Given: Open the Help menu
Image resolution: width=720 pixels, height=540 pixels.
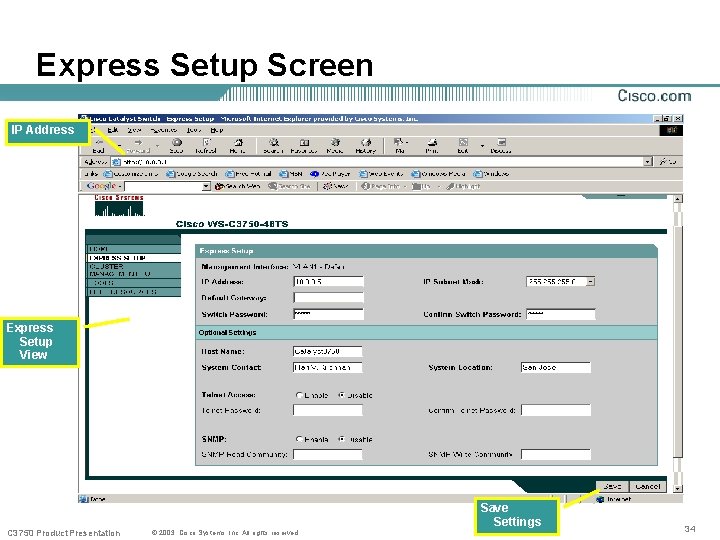Looking at the screenshot, I should pos(217,130).
